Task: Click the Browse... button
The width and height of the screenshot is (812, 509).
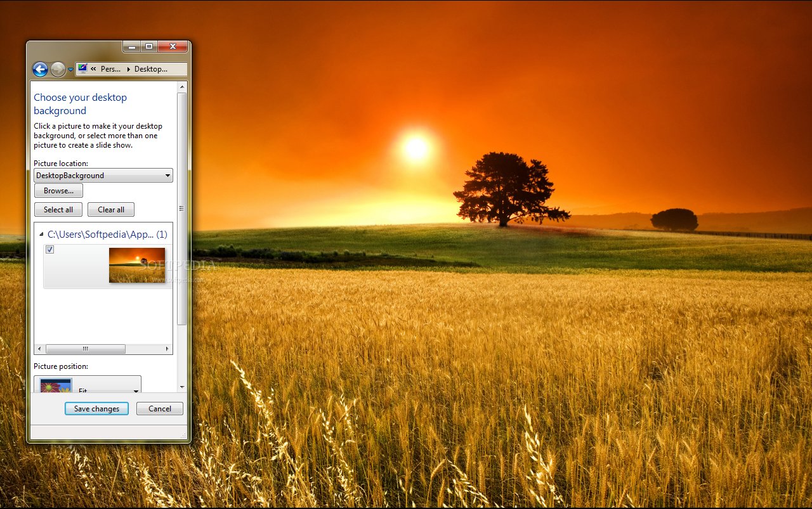Action: (58, 191)
